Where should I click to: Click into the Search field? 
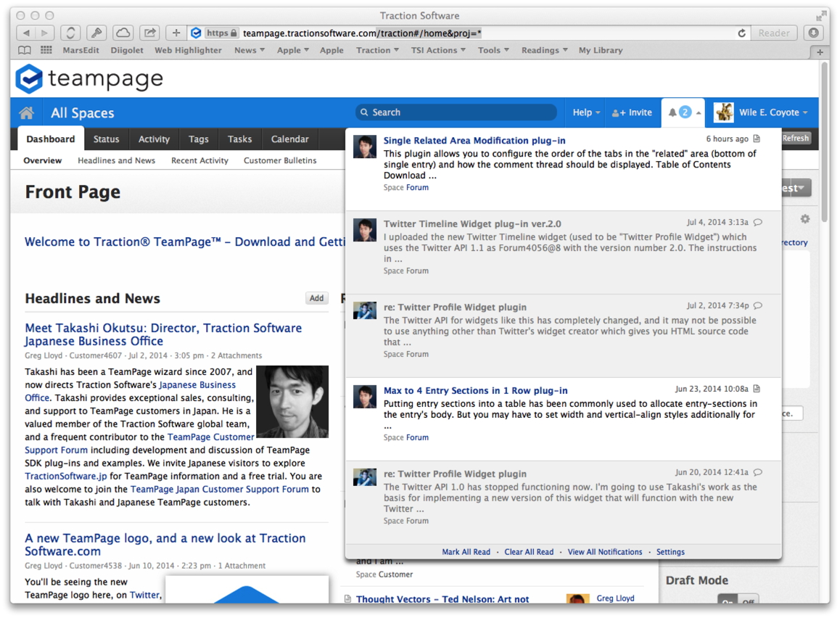(x=457, y=112)
